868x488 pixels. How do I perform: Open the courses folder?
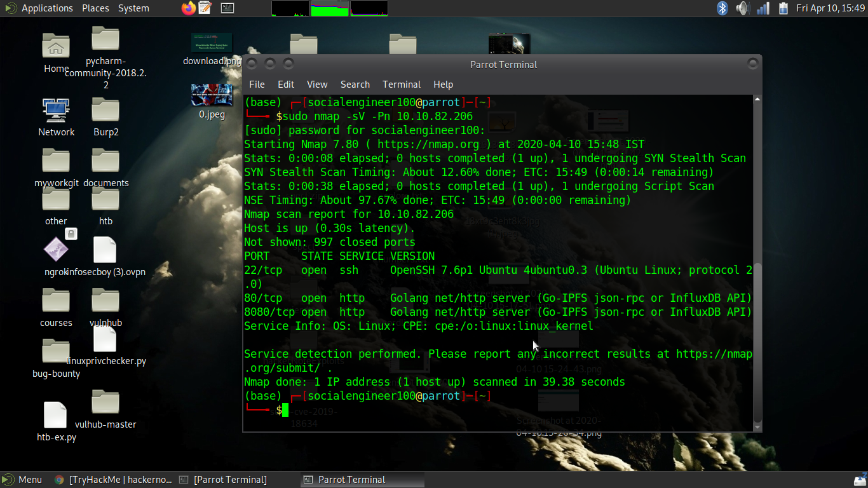click(56, 308)
